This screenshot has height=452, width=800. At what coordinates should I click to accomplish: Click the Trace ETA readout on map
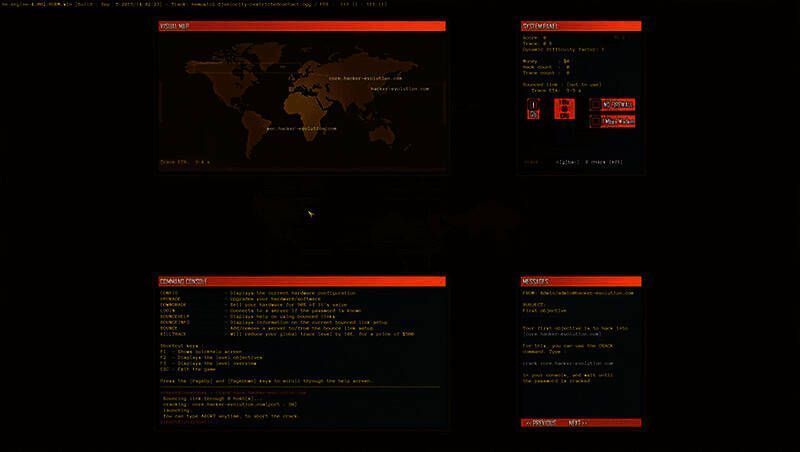coord(185,161)
